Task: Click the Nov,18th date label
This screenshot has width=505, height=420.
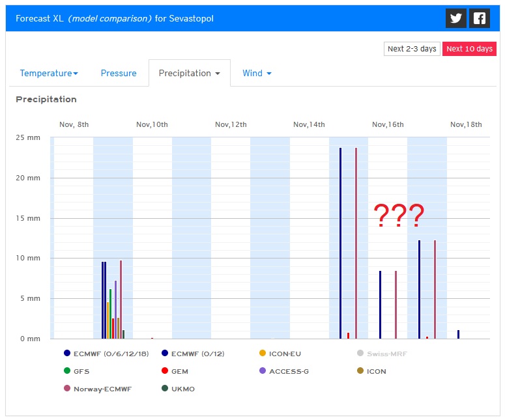Action: click(466, 124)
